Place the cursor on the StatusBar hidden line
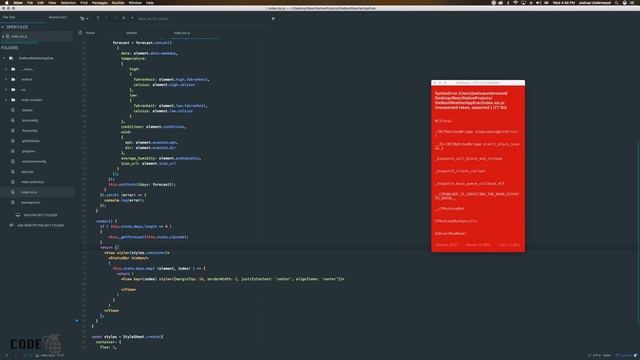This screenshot has width=640, height=360. coord(128,258)
